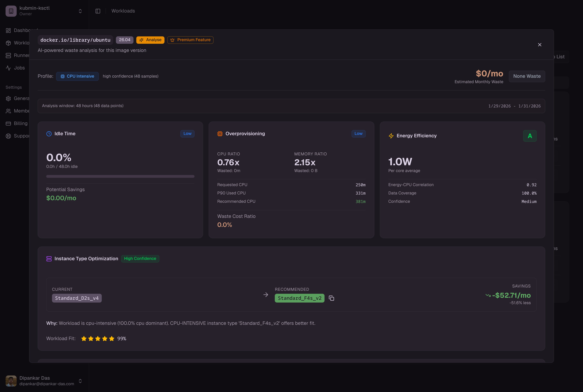Click the CPU Intensive profile badge
Image resolution: width=583 pixels, height=392 pixels.
pyautogui.click(x=77, y=76)
